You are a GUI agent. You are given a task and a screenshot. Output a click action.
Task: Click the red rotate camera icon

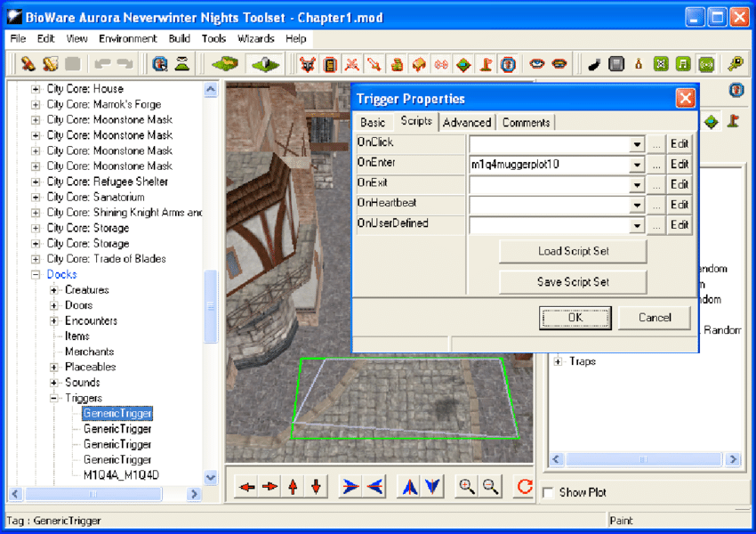[525, 487]
